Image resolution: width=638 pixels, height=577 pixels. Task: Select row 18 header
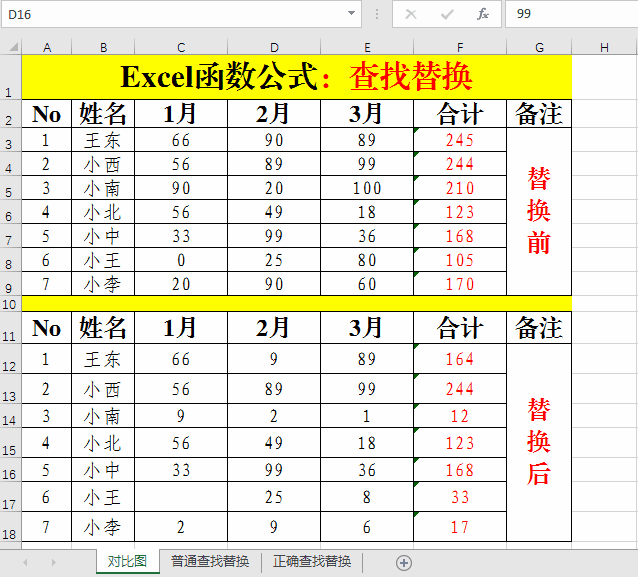tap(11, 527)
